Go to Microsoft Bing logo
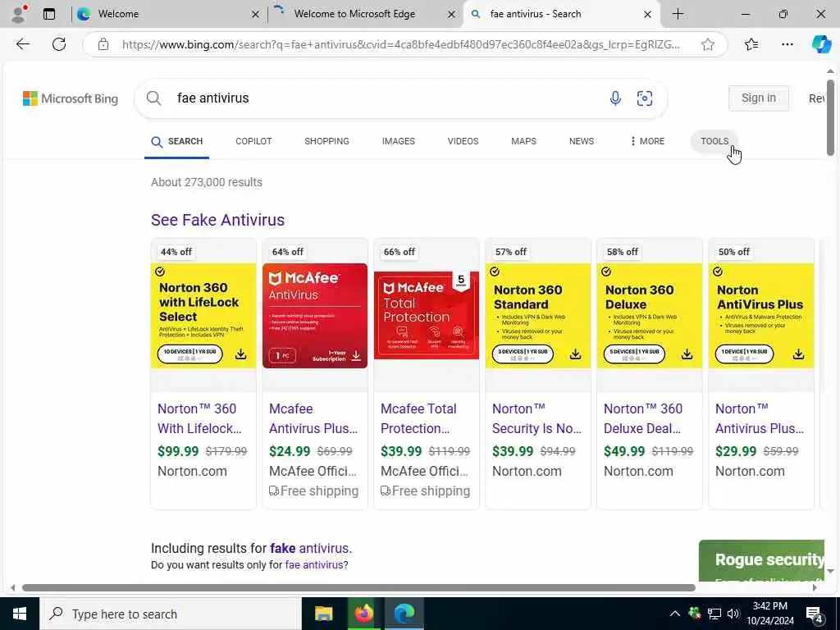Viewport: 840px width, 630px height. (71, 98)
